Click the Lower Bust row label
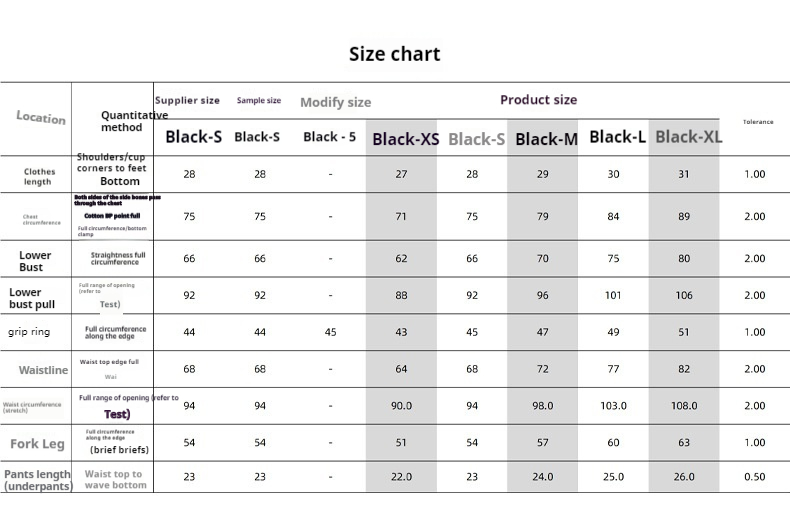 click(x=35, y=261)
